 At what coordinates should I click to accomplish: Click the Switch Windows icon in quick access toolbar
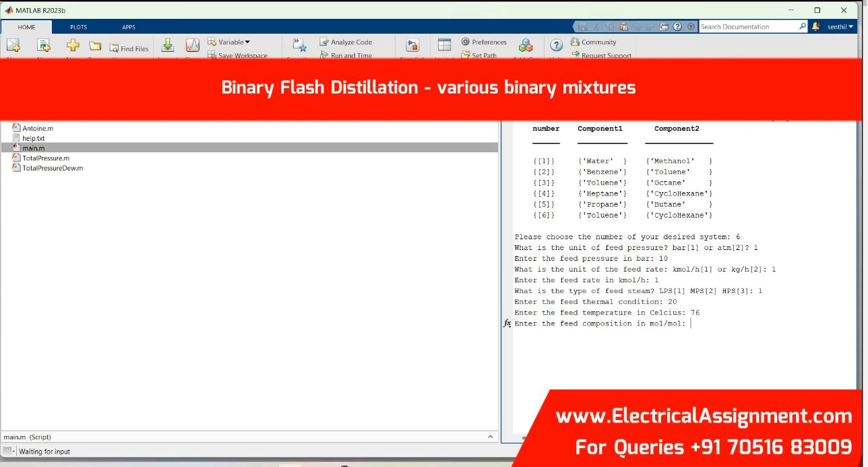point(664,27)
